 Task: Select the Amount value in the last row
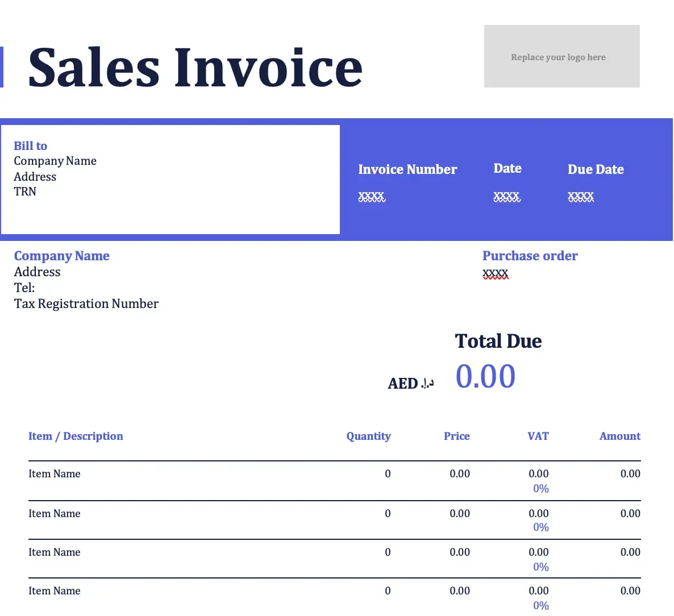tap(630, 591)
